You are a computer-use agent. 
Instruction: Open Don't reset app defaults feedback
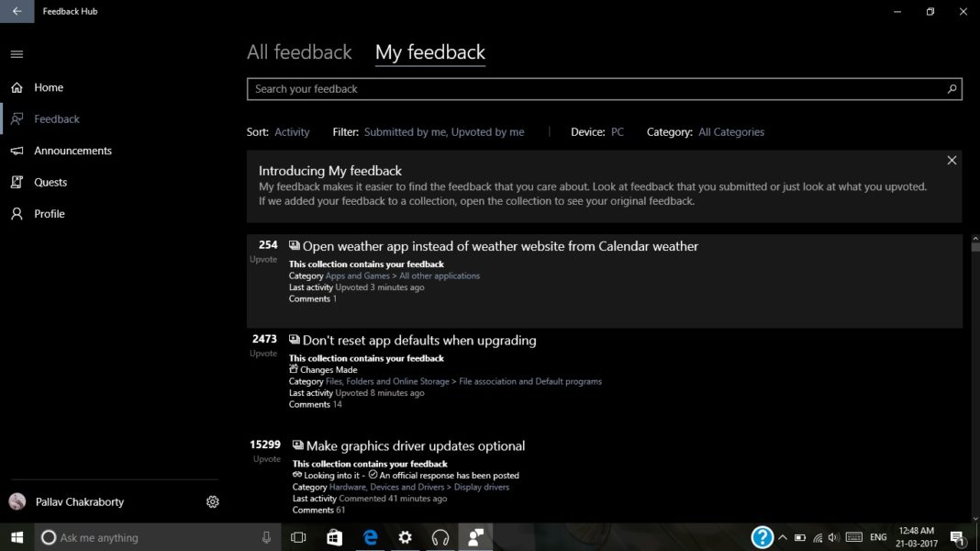click(419, 340)
